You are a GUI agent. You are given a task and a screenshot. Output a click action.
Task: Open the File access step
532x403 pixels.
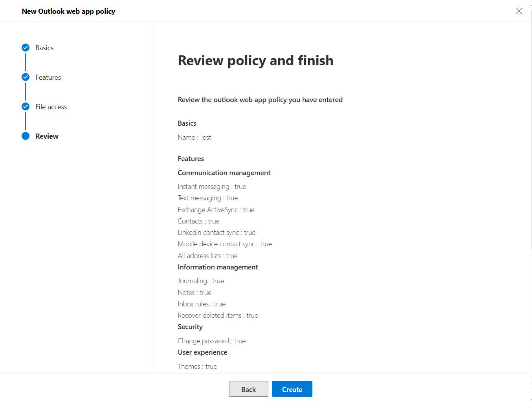(x=51, y=106)
